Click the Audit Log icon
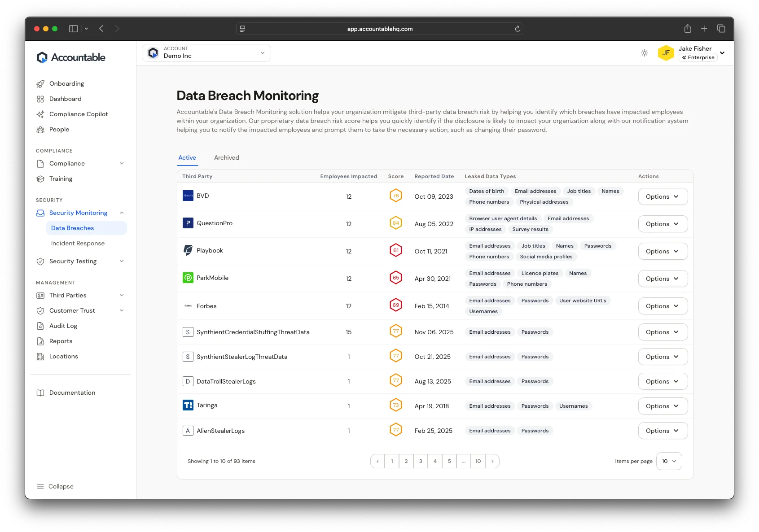 coord(40,326)
